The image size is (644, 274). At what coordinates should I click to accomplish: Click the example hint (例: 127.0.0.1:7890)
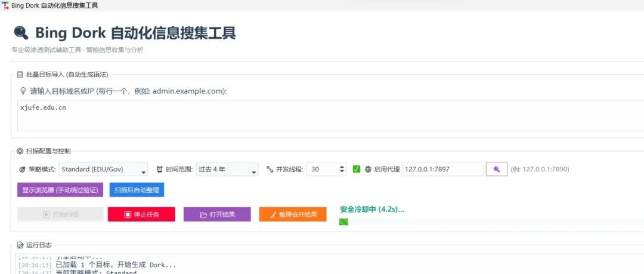coord(540,169)
